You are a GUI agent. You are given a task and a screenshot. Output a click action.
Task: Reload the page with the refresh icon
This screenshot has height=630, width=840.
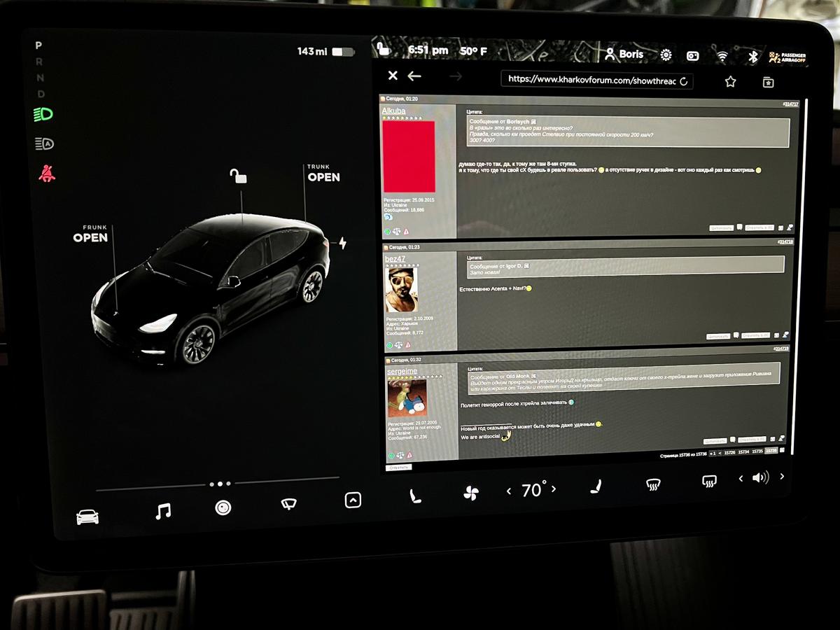pyautogui.click(x=684, y=81)
